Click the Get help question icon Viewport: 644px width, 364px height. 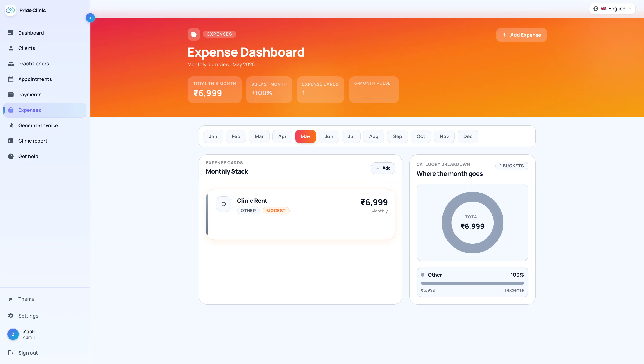pos(11,156)
